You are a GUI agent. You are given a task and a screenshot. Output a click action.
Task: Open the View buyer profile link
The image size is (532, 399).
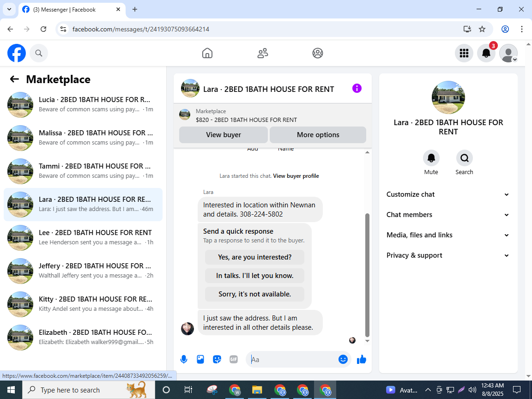click(x=296, y=176)
